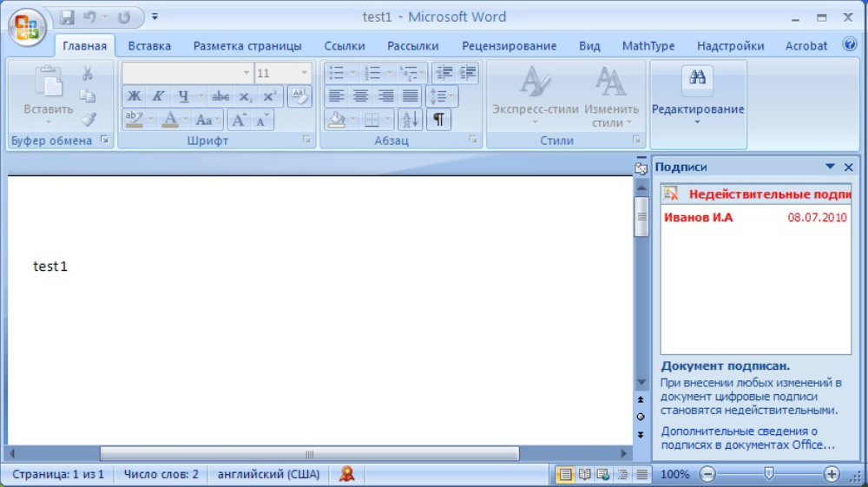
Task: Save document via Quick Access toolbar
Action: (67, 17)
